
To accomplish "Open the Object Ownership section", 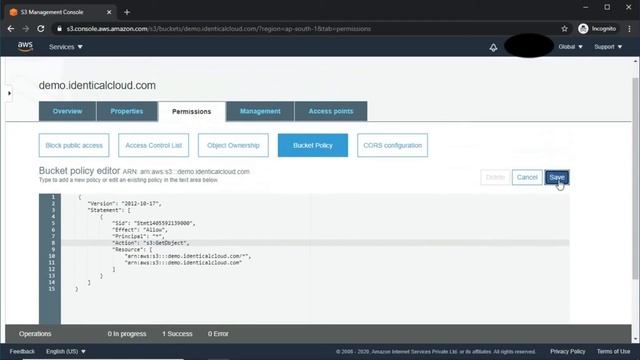I will point(233,145).
